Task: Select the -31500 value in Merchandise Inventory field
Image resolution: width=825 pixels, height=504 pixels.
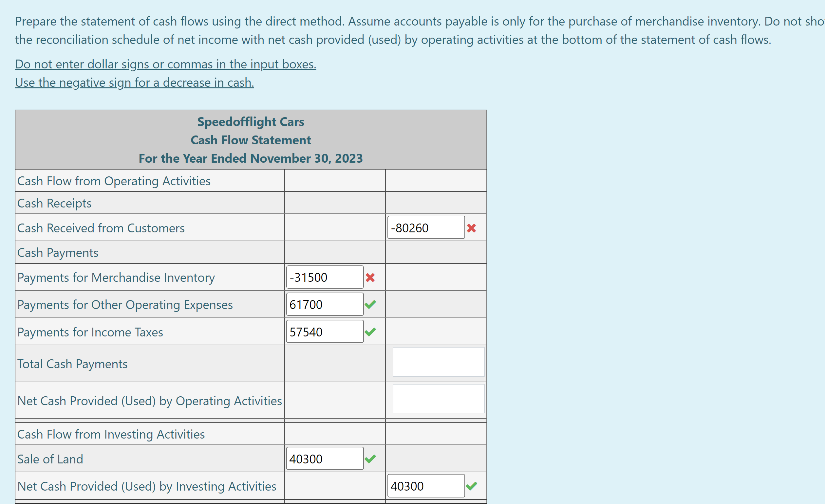Action: pos(324,277)
